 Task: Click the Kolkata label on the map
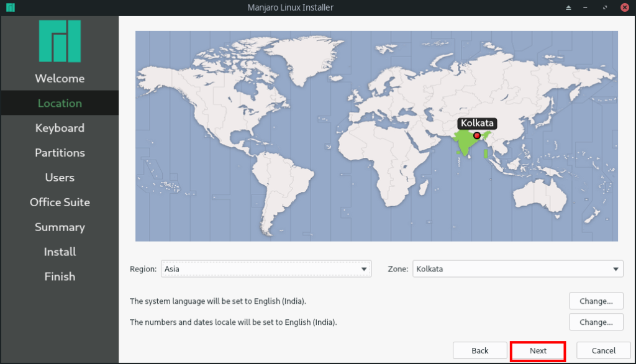click(x=477, y=123)
